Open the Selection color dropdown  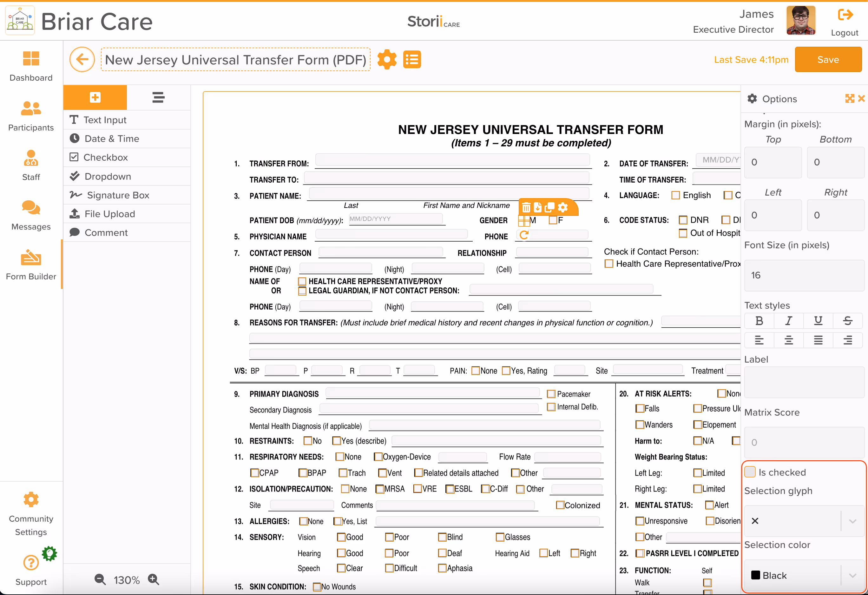pos(804,575)
